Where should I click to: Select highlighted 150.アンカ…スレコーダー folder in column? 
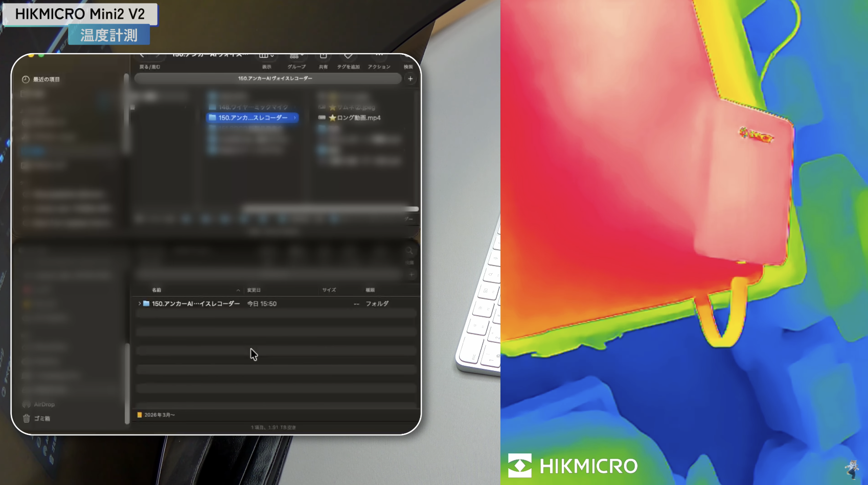[253, 118]
